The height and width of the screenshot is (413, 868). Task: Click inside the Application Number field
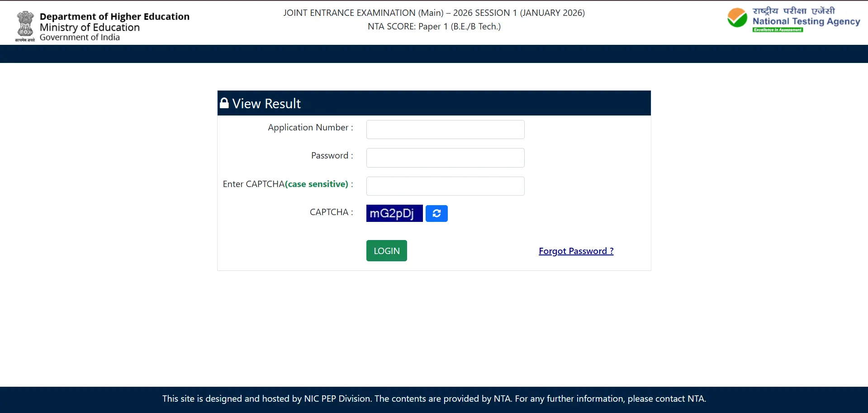[445, 130]
